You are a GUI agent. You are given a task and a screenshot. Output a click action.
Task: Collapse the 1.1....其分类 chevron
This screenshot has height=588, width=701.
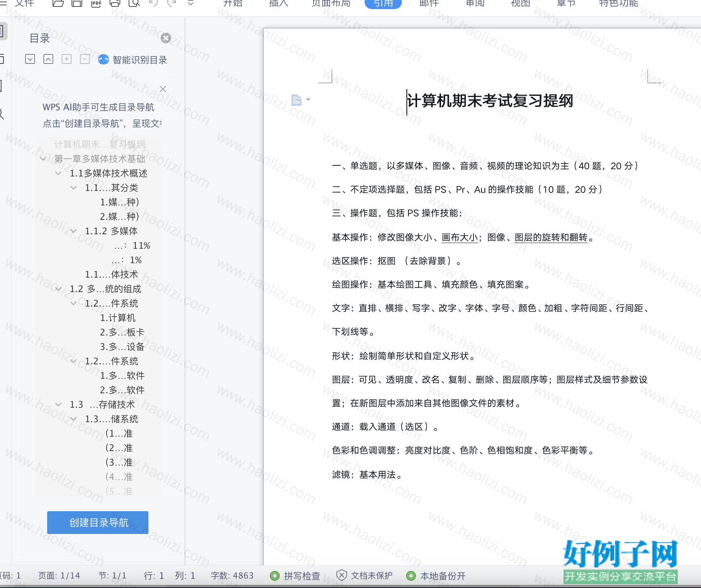[x=73, y=188]
